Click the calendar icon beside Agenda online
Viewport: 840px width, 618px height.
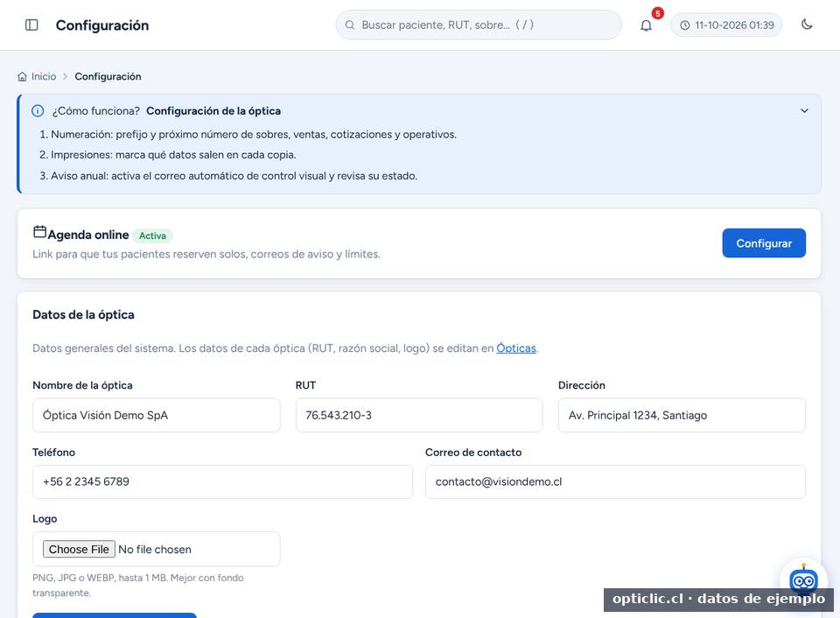[x=39, y=232]
